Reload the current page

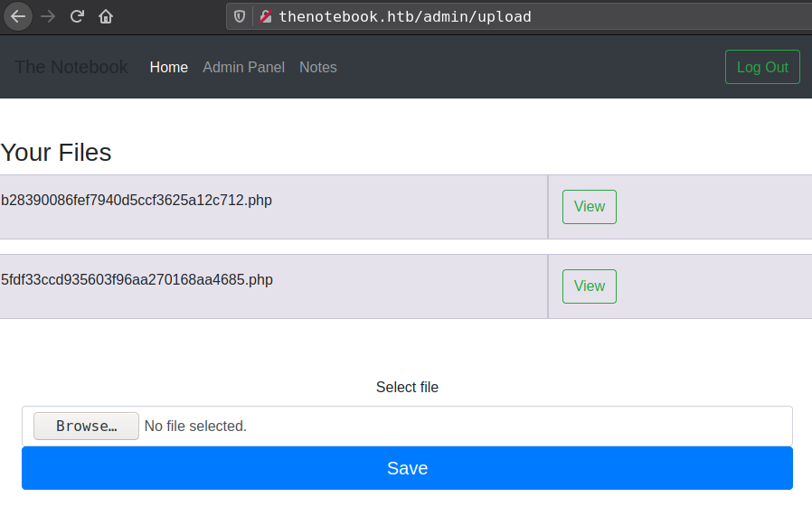coord(77,16)
